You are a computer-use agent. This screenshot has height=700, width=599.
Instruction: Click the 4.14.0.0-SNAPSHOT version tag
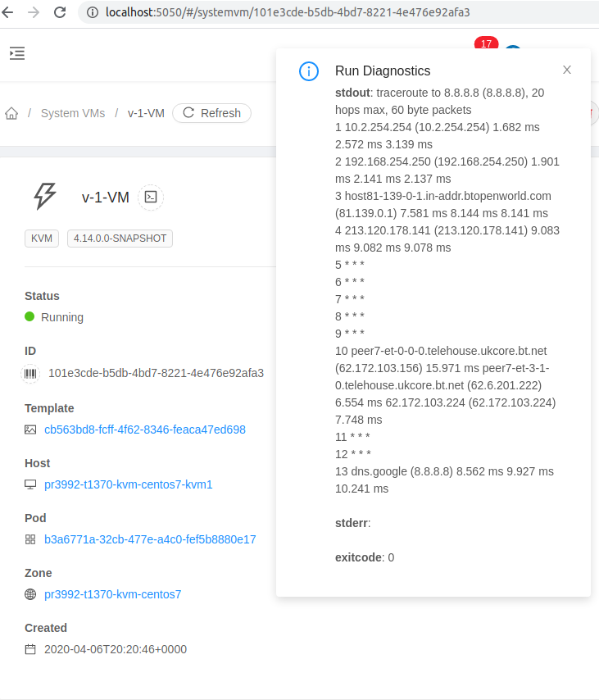(120, 239)
